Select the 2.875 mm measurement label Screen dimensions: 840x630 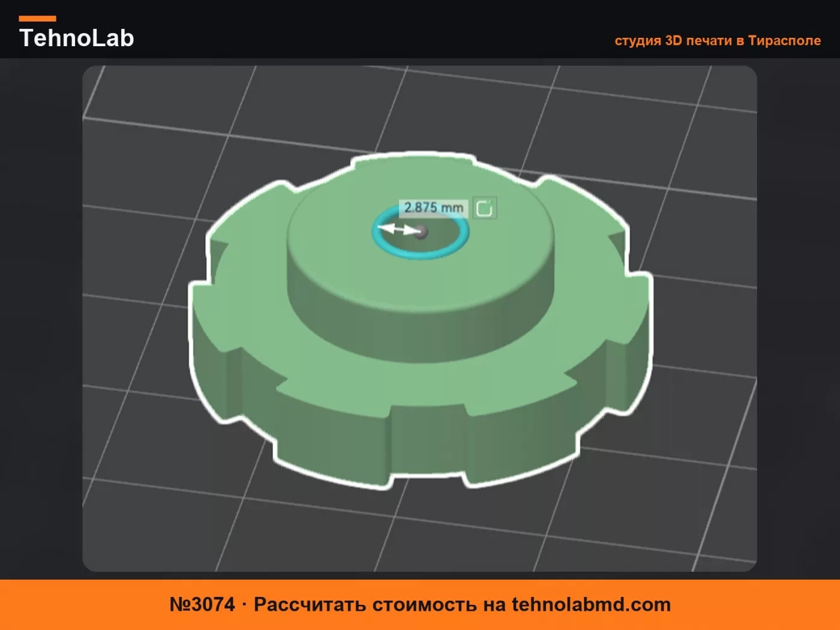[433, 208]
